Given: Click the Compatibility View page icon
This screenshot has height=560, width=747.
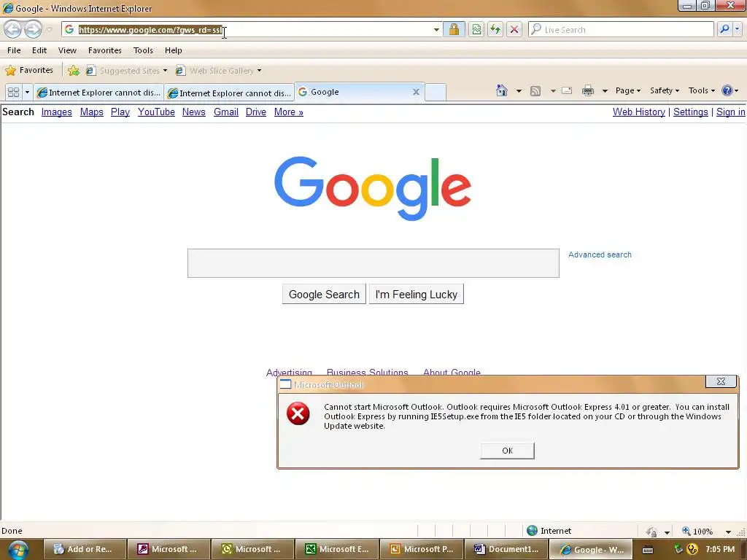Looking at the screenshot, I should click(476, 29).
